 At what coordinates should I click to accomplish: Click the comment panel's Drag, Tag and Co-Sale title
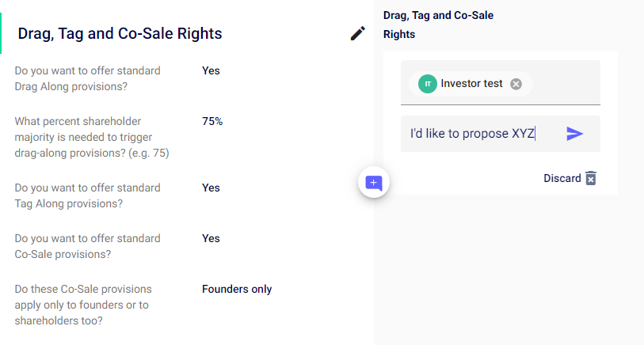pyautogui.click(x=438, y=25)
